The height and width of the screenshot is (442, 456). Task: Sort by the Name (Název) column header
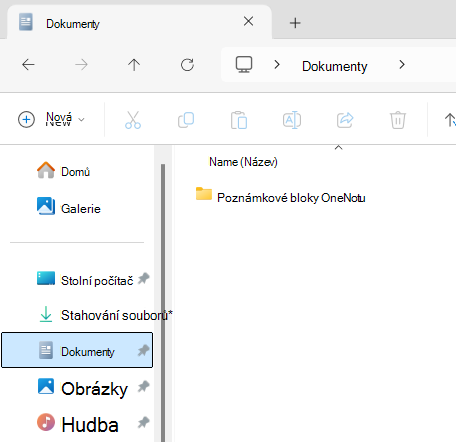pyautogui.click(x=243, y=162)
